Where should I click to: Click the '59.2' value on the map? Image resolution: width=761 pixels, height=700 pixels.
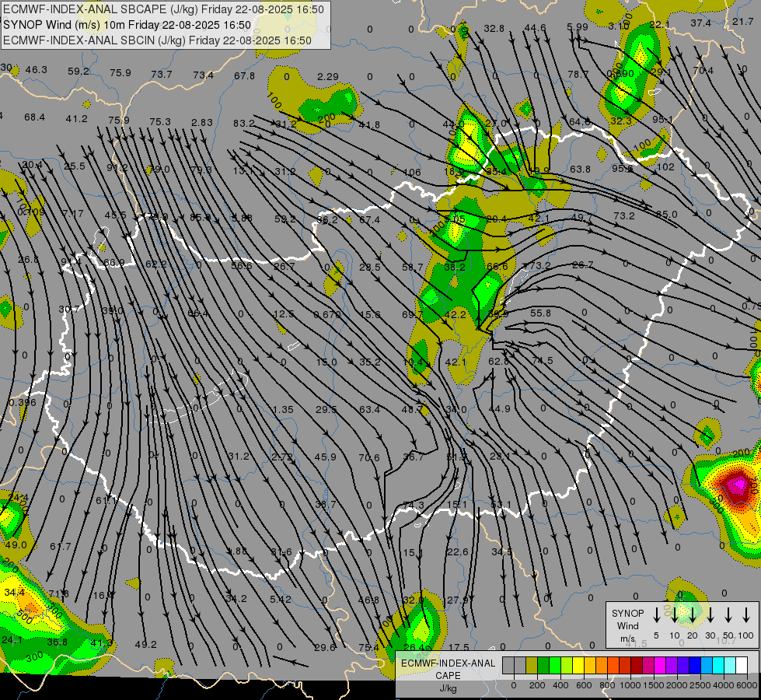79,72
